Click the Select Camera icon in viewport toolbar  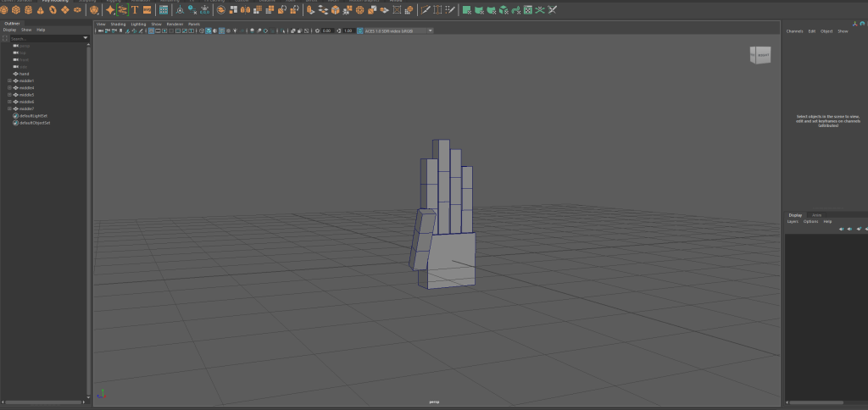click(x=101, y=30)
